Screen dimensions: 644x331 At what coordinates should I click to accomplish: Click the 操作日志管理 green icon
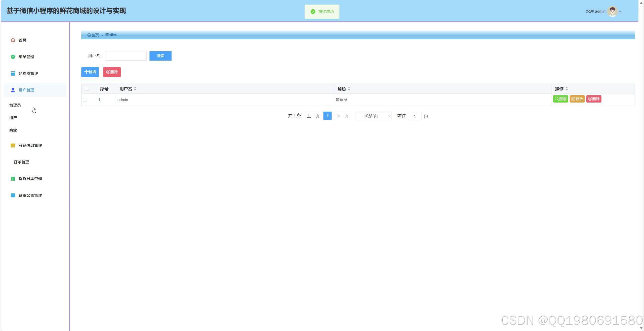coord(13,179)
